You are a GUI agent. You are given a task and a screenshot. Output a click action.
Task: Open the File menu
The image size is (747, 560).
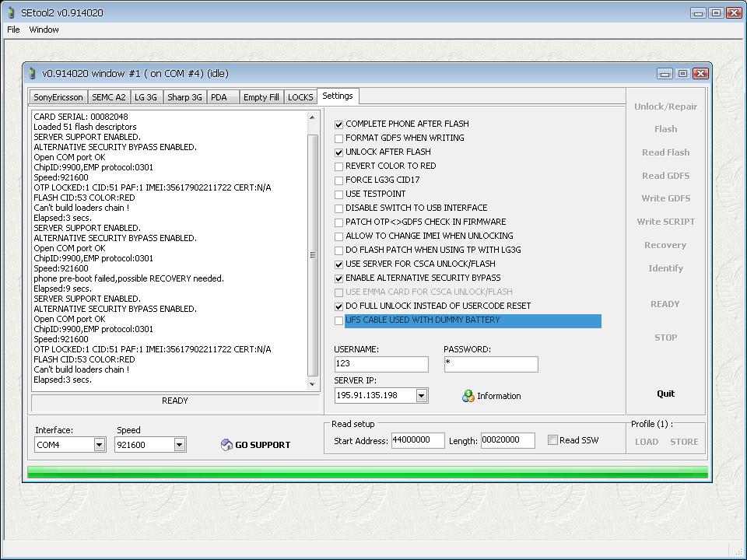[13, 30]
